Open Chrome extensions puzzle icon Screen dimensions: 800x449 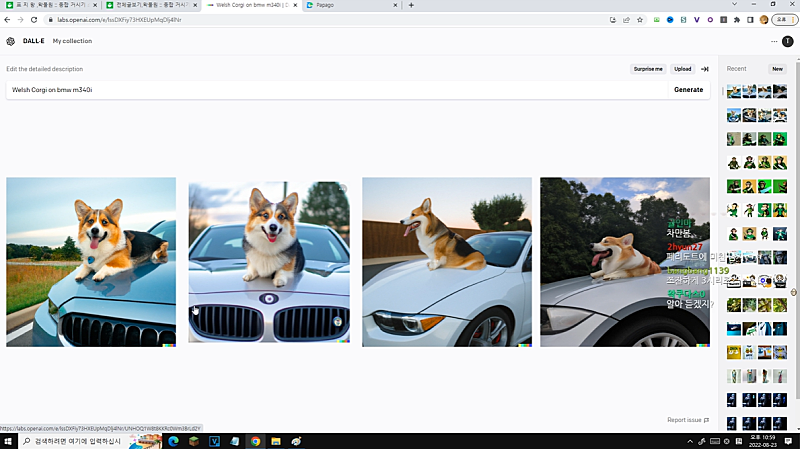[737, 19]
